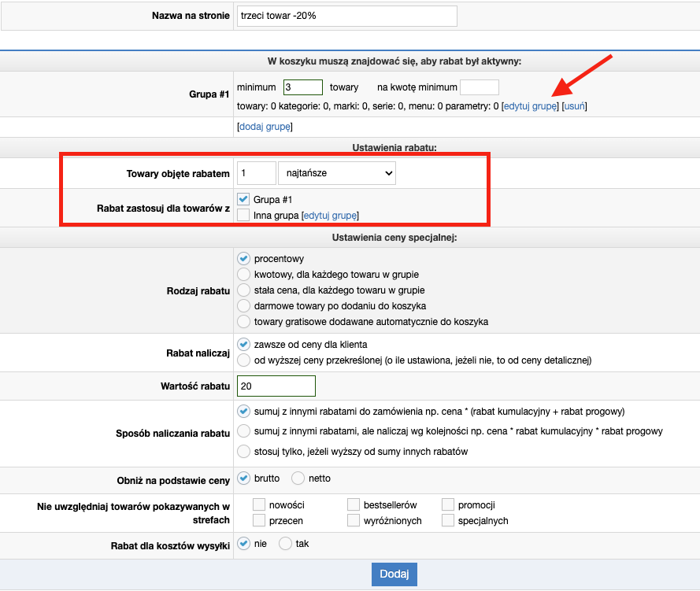Viewport: 700px width, 591px height.
Task: Select stosuj tylko, jeżeli wyższy option
Action: (x=243, y=452)
